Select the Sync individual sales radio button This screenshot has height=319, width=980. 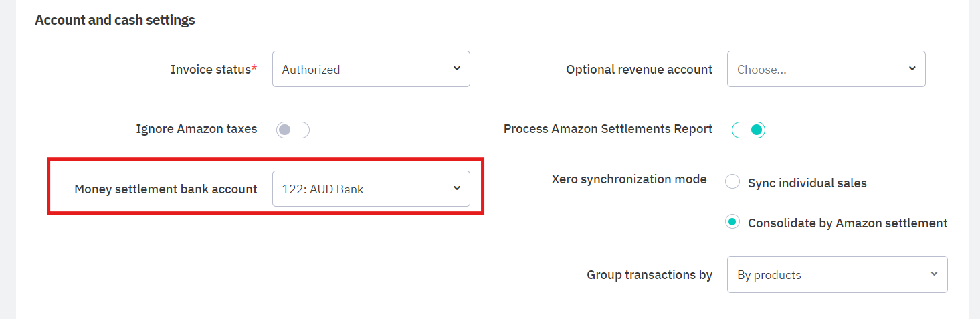pyautogui.click(x=733, y=182)
